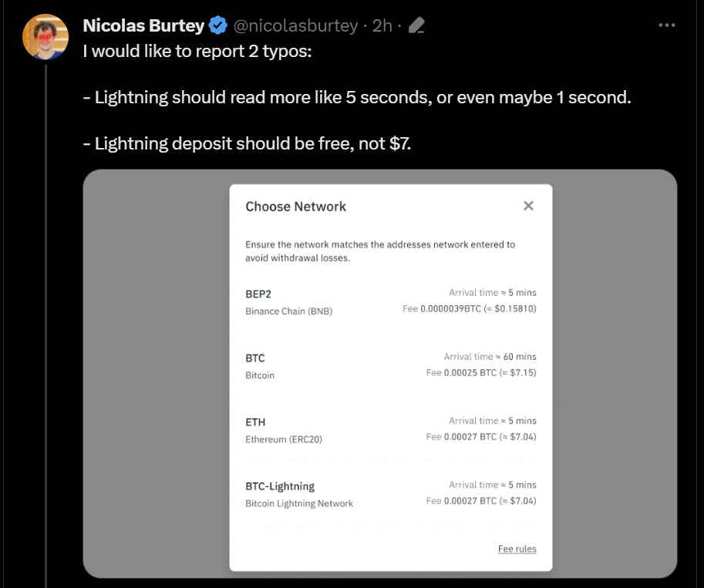Screen dimensions: 704x588
Task: Click the network mismatch warning text
Action: coord(380,251)
